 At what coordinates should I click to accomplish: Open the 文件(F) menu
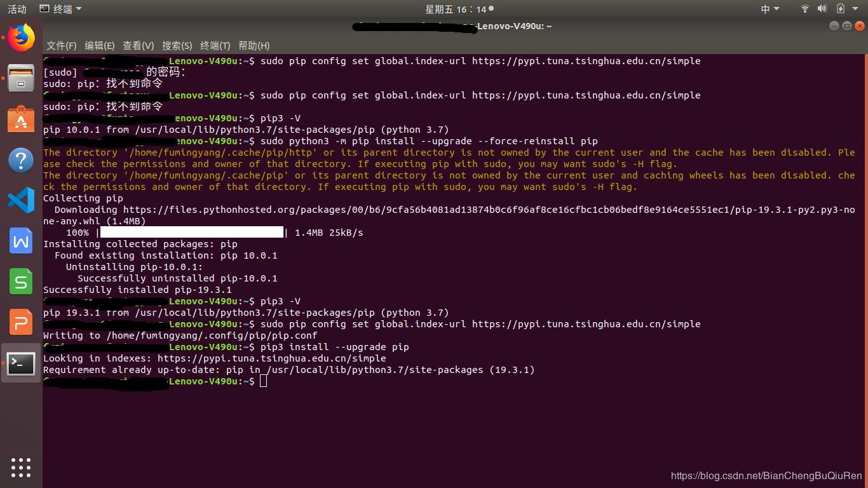tap(61, 46)
